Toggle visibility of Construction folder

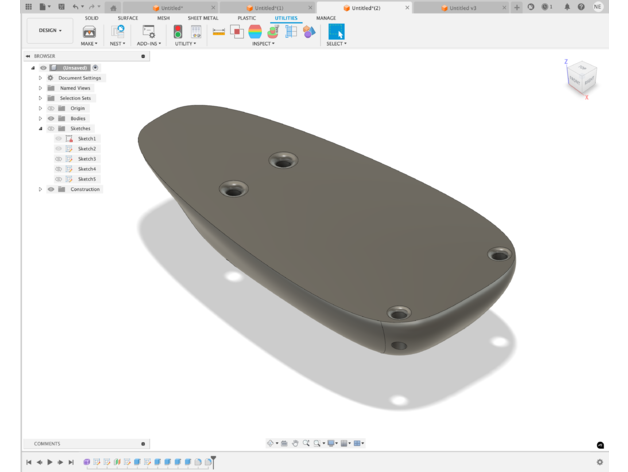[51, 189]
